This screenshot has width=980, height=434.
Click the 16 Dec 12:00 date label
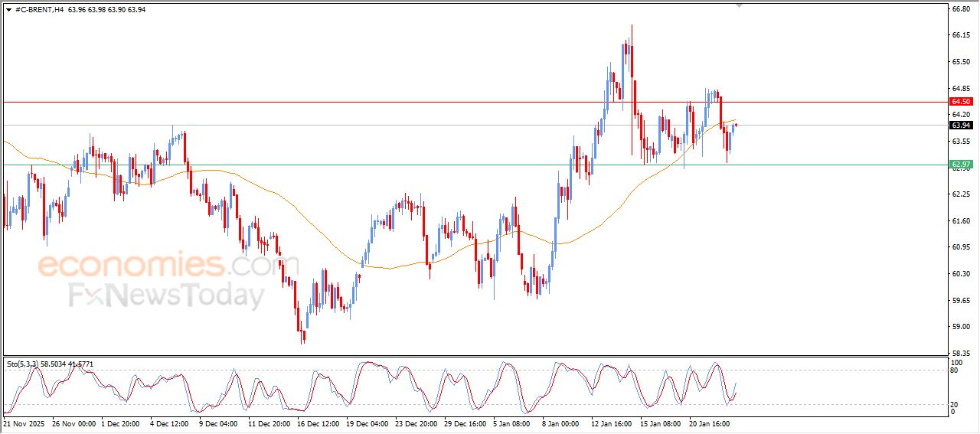(x=317, y=423)
